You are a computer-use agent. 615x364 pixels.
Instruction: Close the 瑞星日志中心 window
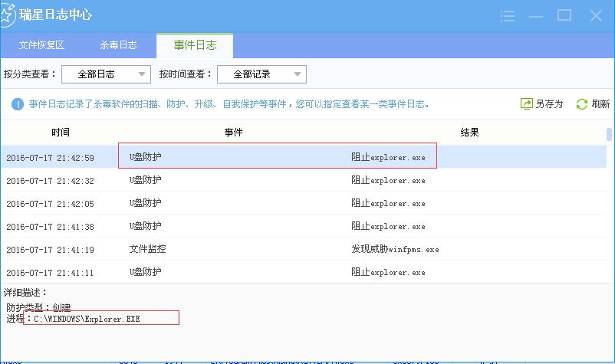pos(596,15)
